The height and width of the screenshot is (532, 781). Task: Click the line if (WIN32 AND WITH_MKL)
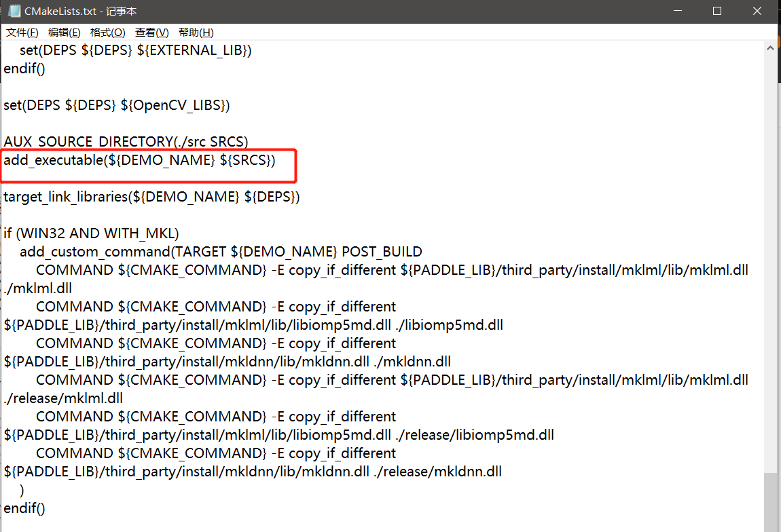click(91, 233)
